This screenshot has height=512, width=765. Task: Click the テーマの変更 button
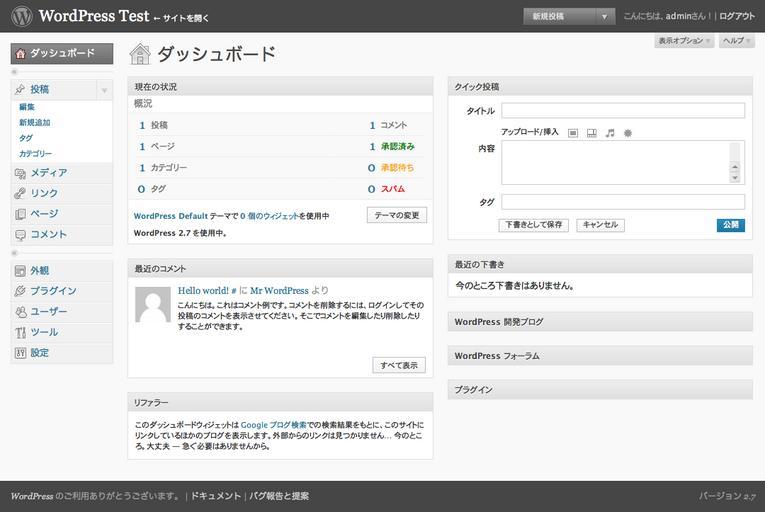[x=397, y=215]
